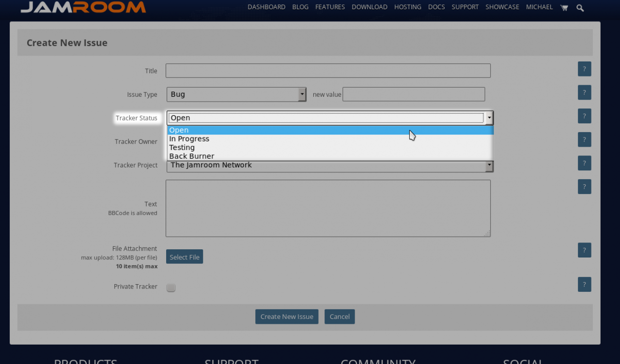Open help for File Attachment
Screen dimensions: 620x364
coord(584,250)
